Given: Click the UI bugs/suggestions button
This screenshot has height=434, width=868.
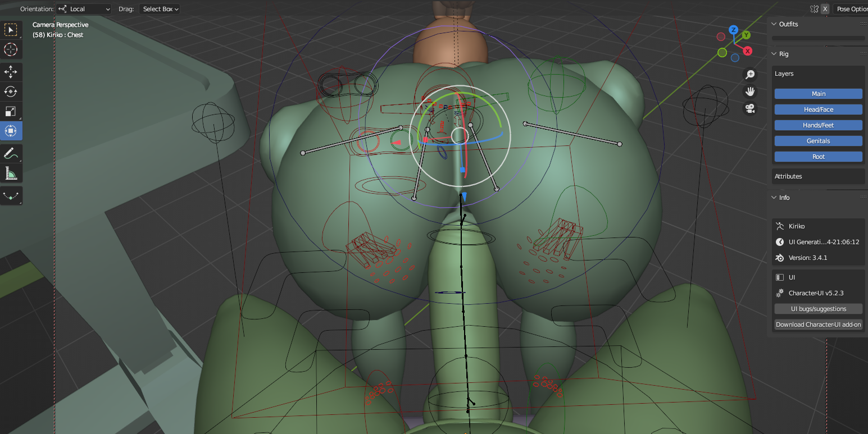Looking at the screenshot, I should [819, 309].
